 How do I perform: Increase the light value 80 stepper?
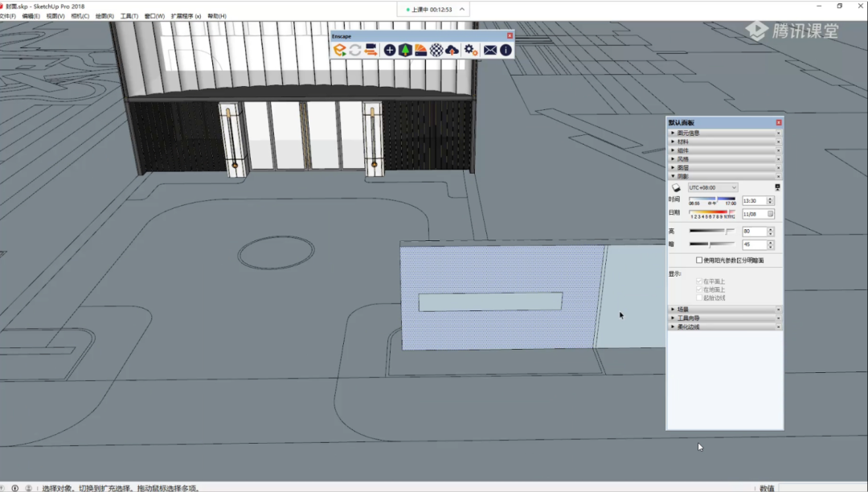click(x=770, y=229)
